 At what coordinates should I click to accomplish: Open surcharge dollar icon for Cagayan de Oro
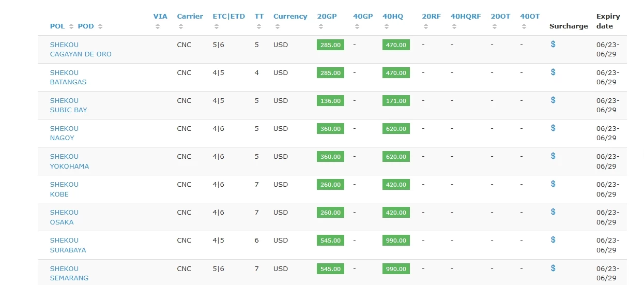pos(553,44)
